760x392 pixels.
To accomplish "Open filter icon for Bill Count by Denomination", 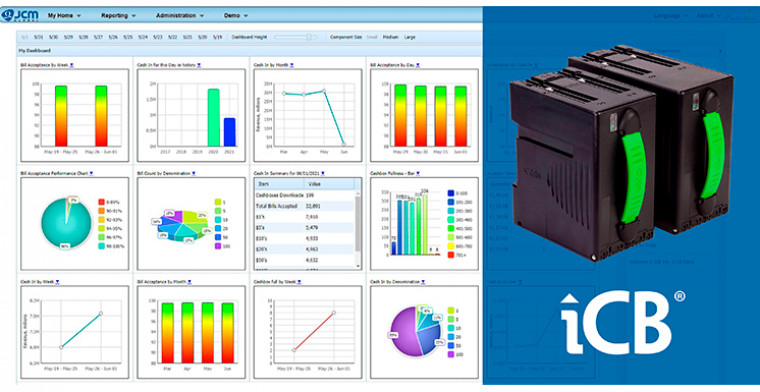I will pos(194,173).
